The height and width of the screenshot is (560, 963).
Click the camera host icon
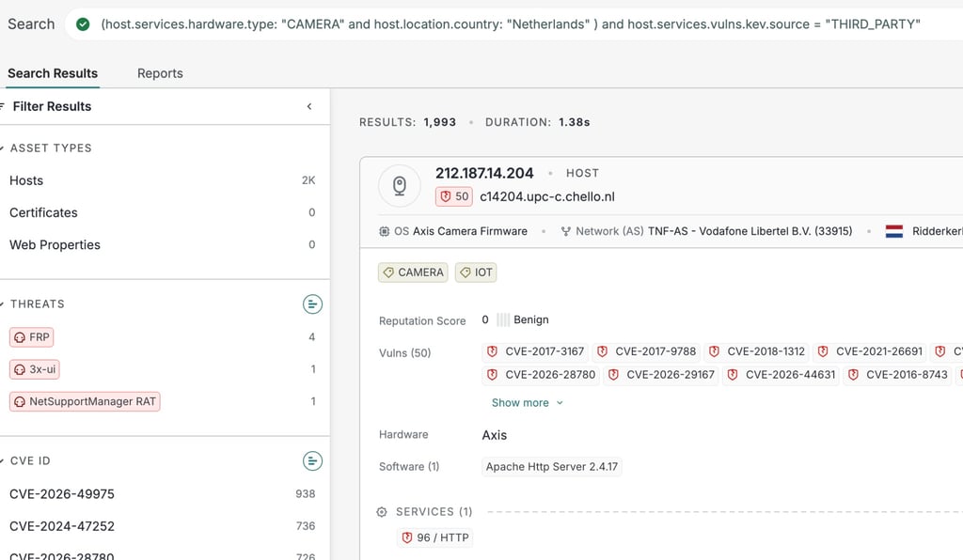(x=399, y=185)
